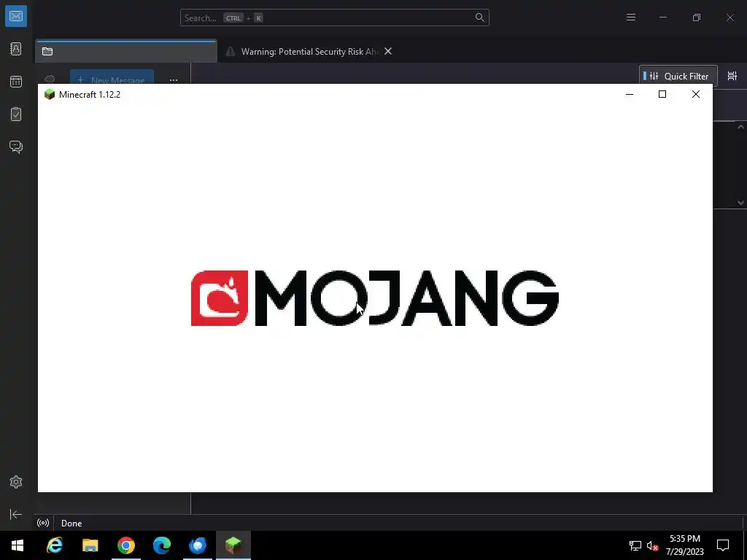Open Address Book in Thunderbird sidebar
The width and height of the screenshot is (747, 560).
(x=16, y=49)
